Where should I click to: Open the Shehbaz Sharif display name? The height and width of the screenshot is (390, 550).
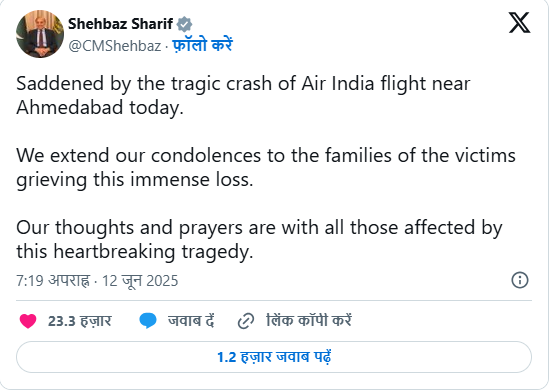[x=120, y=24]
